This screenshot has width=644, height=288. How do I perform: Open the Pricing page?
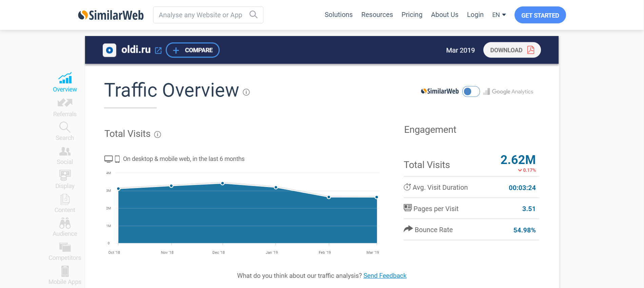412,15
